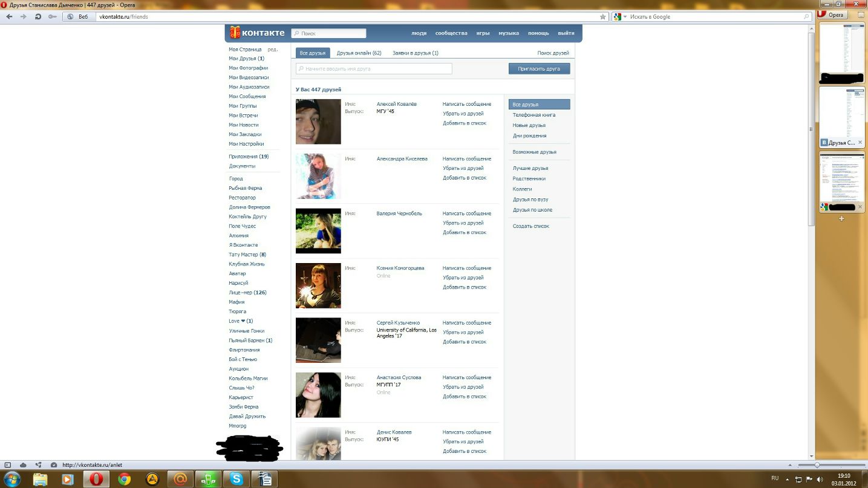This screenshot has height=488, width=868.
Task: Click the Opera Link cloud icon
Action: [x=23, y=465]
